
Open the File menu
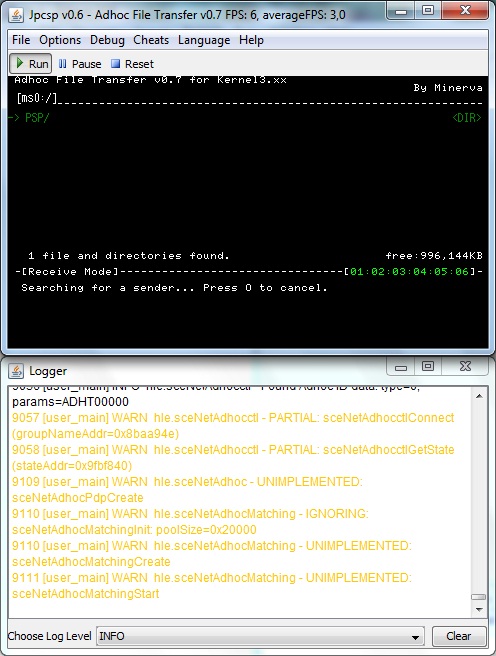[x=21, y=40]
